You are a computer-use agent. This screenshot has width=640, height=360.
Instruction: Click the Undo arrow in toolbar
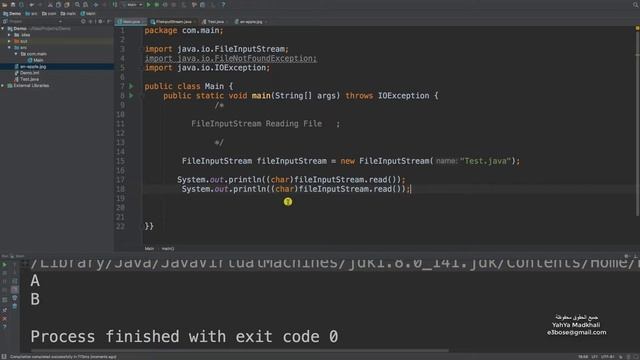click(31, 4)
